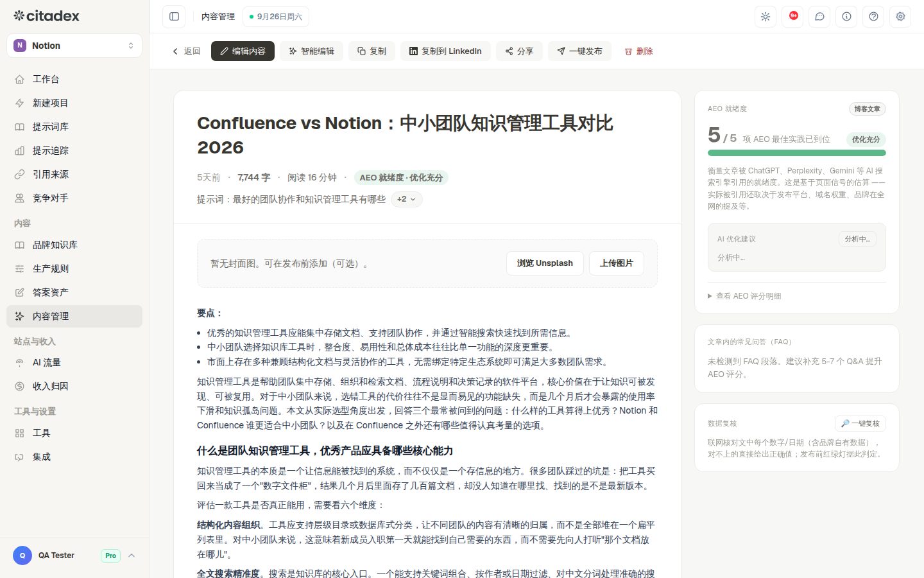Click the 生产规则 sliders icon
The width and height of the screenshot is (924, 578).
tap(19, 268)
